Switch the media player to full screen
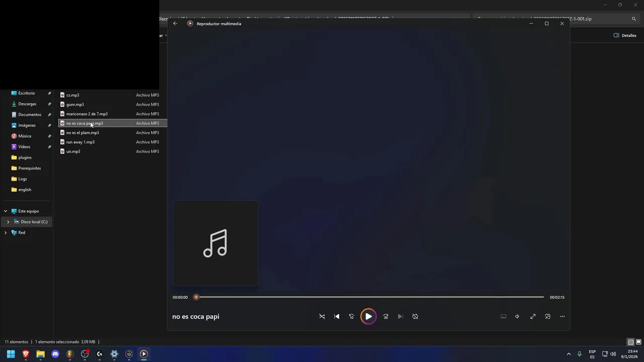The image size is (644, 362). (533, 316)
